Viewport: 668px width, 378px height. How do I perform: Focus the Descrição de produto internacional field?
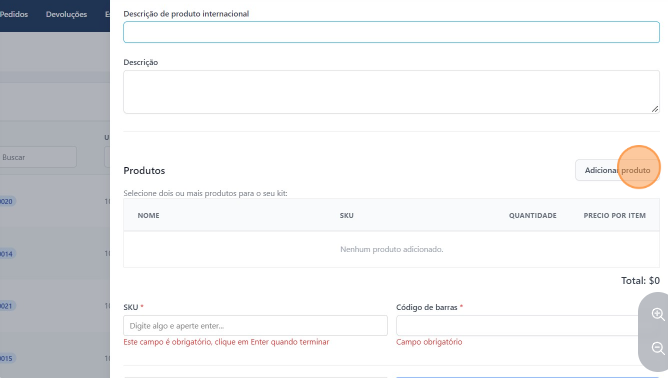[391, 32]
